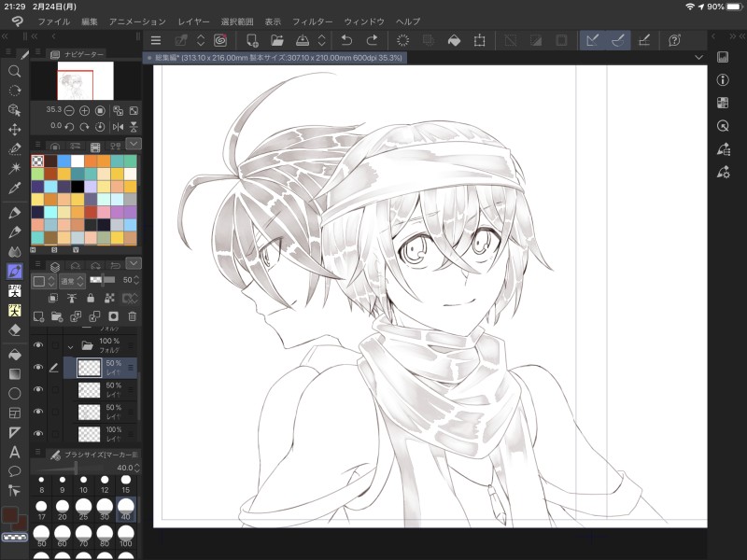Choose the Eraser tool

[x=14, y=329]
